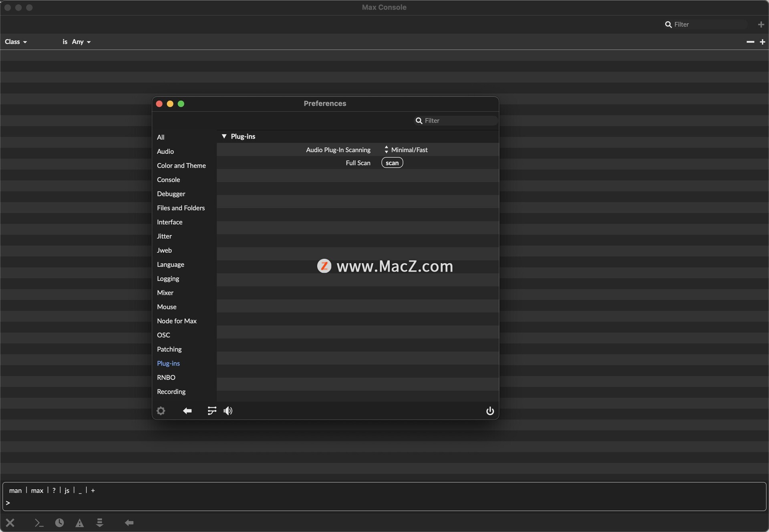Select the All preferences category
Screen dimensions: 769x532
pos(161,137)
